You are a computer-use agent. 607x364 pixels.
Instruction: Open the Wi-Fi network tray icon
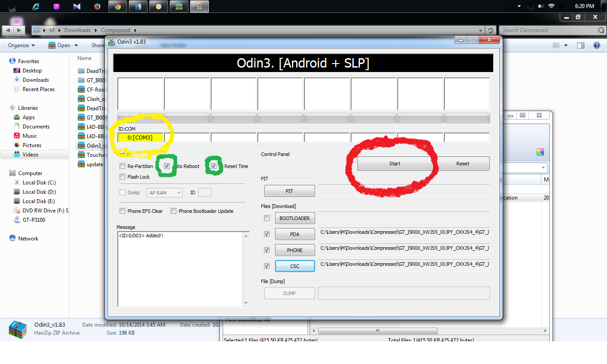(x=551, y=6)
